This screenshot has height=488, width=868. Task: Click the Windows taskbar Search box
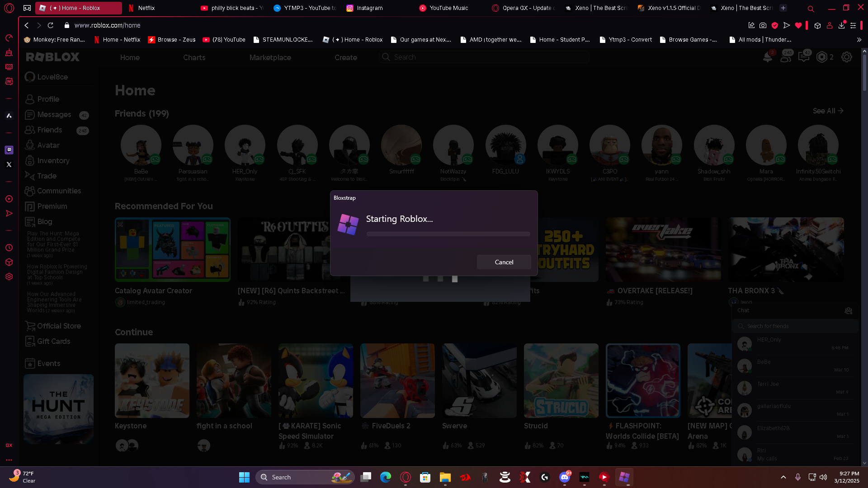click(x=305, y=477)
